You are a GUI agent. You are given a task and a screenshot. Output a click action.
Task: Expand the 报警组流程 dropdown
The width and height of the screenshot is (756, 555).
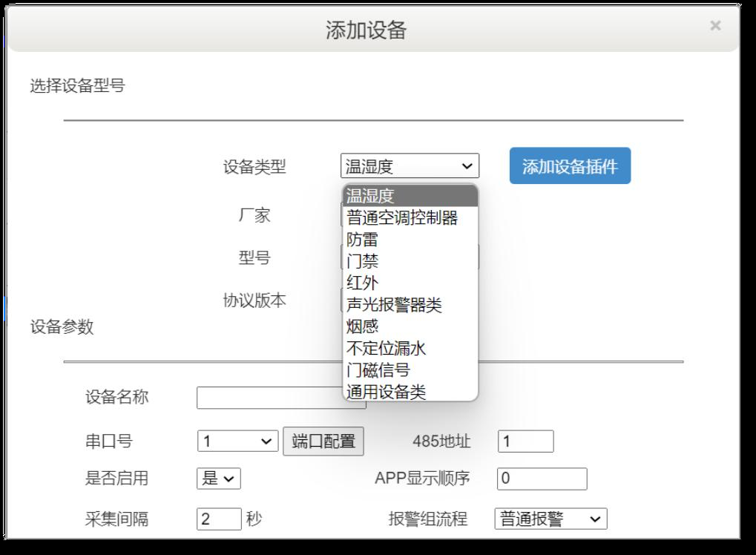[550, 519]
